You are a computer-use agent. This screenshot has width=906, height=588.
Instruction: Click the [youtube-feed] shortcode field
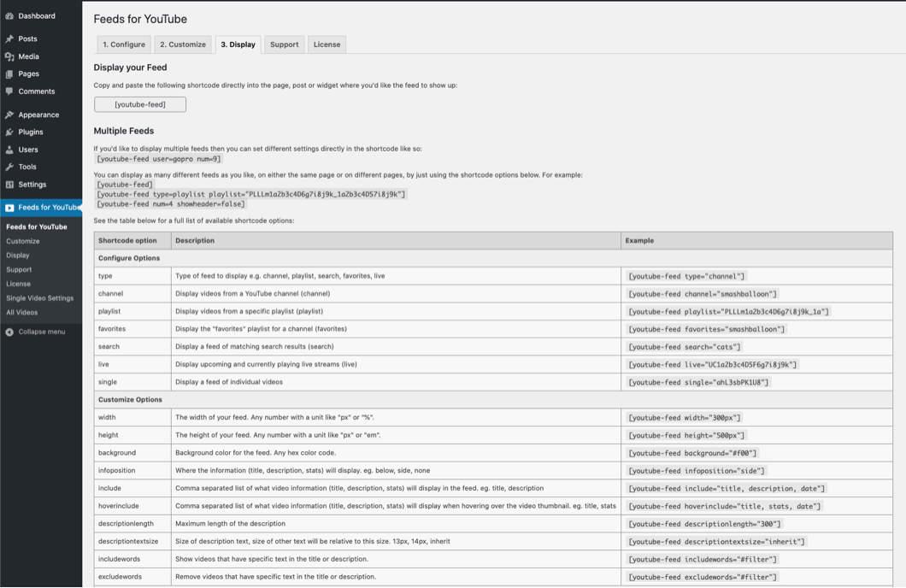point(140,104)
